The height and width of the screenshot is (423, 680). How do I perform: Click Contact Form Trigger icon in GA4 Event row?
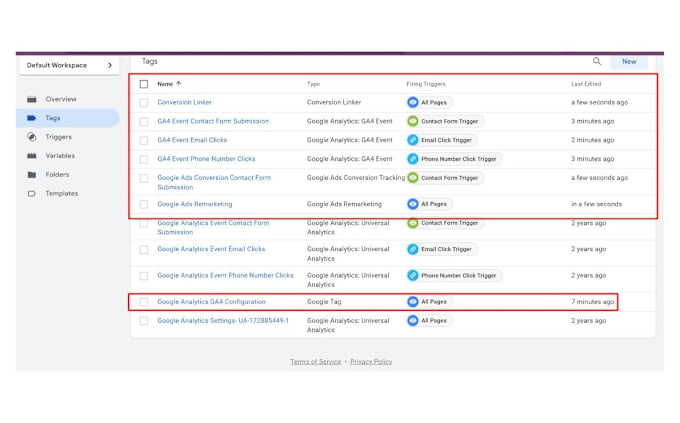pos(413,121)
